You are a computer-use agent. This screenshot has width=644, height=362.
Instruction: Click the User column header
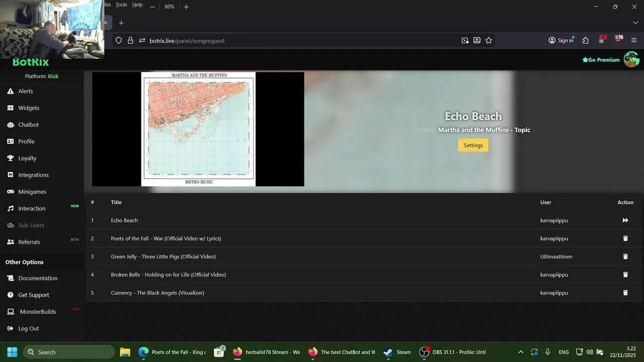coord(545,202)
